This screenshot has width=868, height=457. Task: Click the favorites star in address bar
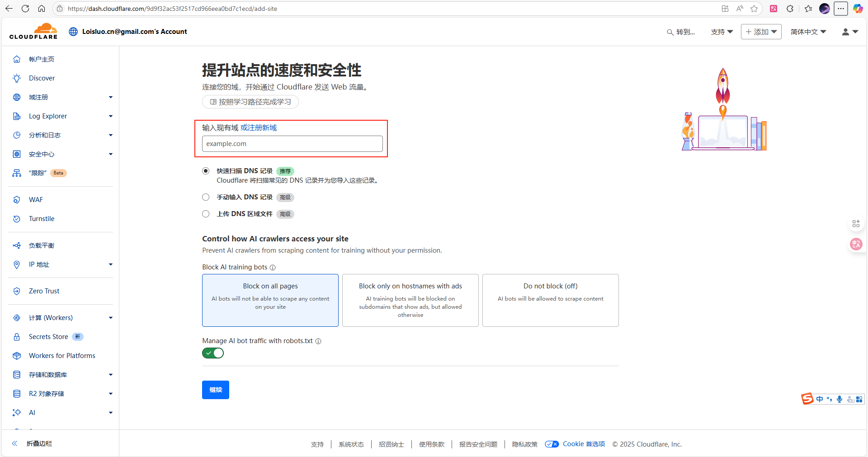754,9
